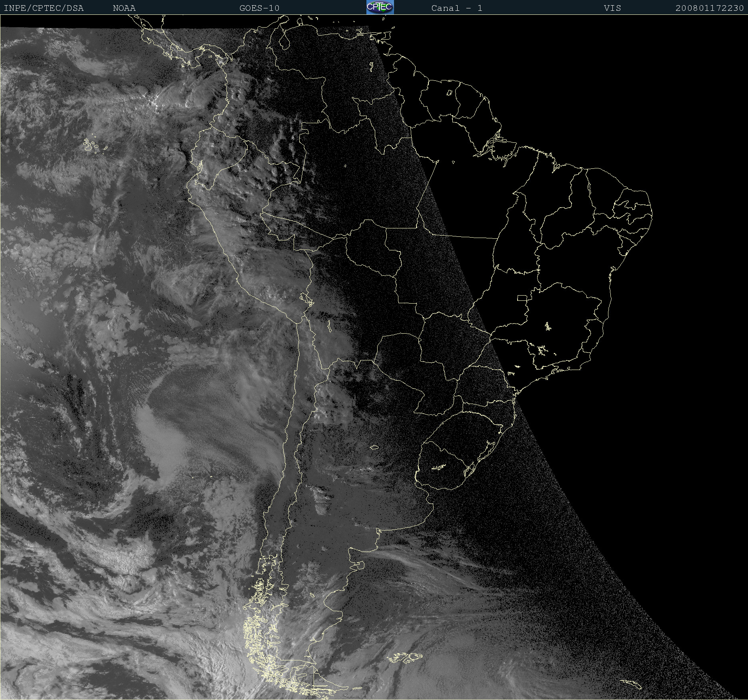Click the timestamp 200801172230

click(x=710, y=8)
